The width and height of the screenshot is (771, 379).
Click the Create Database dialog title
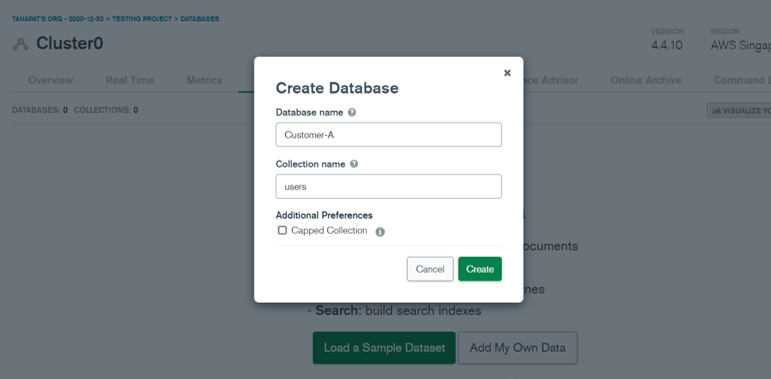click(337, 88)
